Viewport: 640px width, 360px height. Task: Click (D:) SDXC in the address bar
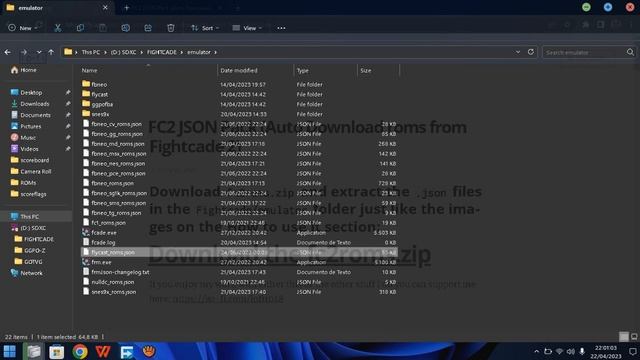pyautogui.click(x=123, y=52)
